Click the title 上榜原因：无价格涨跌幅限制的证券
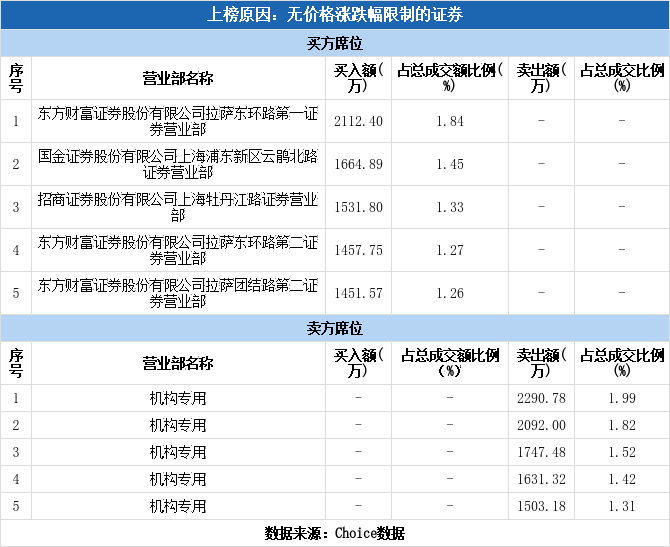Viewport: 670px width, 547px height. click(x=335, y=15)
